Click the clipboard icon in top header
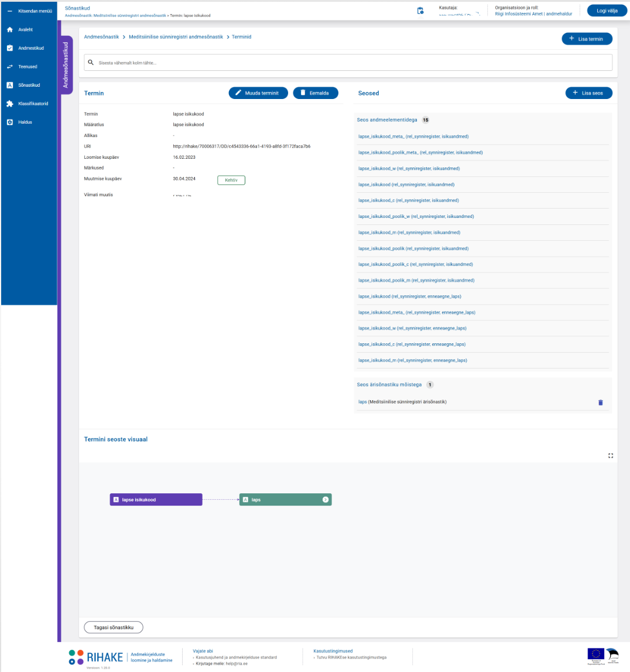Viewport: 630px width, 672px height. 420,11
